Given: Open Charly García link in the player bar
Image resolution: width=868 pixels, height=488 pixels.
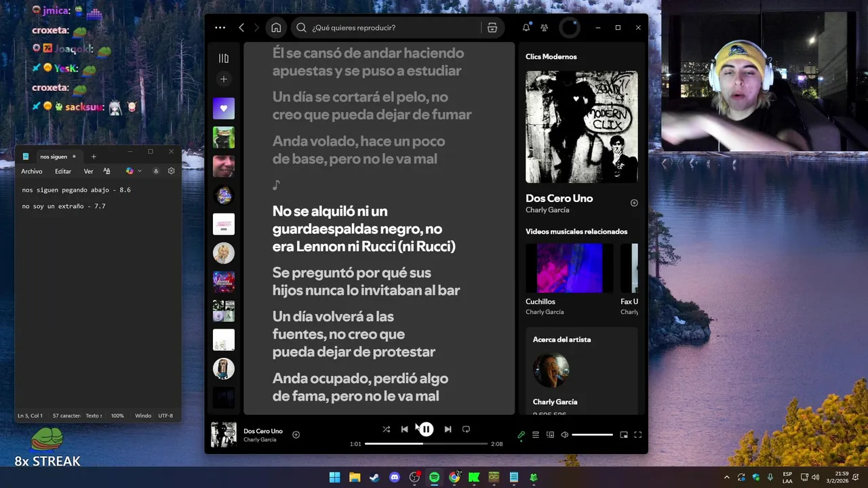Looking at the screenshot, I should (260, 440).
